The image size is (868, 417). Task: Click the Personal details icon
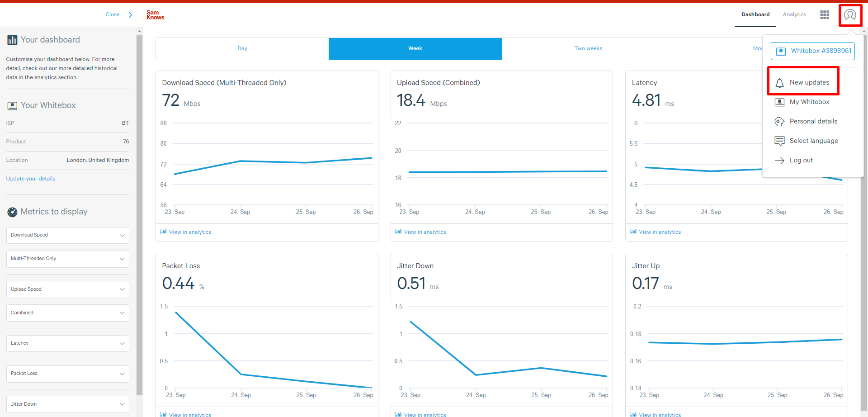point(779,122)
